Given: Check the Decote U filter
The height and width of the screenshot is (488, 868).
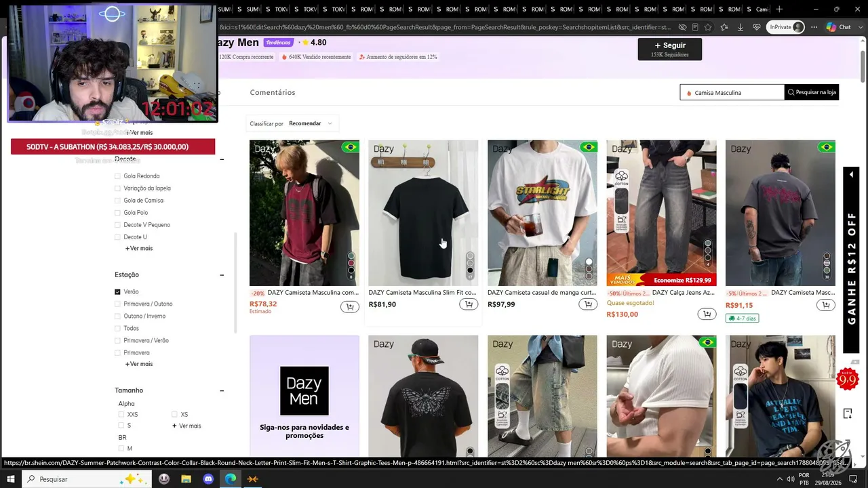Looking at the screenshot, I should [117, 237].
